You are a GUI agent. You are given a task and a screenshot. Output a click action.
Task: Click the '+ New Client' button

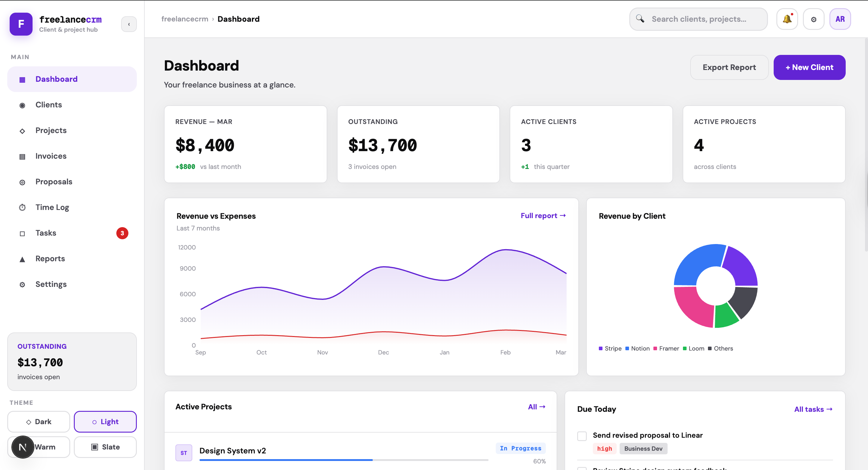(809, 67)
